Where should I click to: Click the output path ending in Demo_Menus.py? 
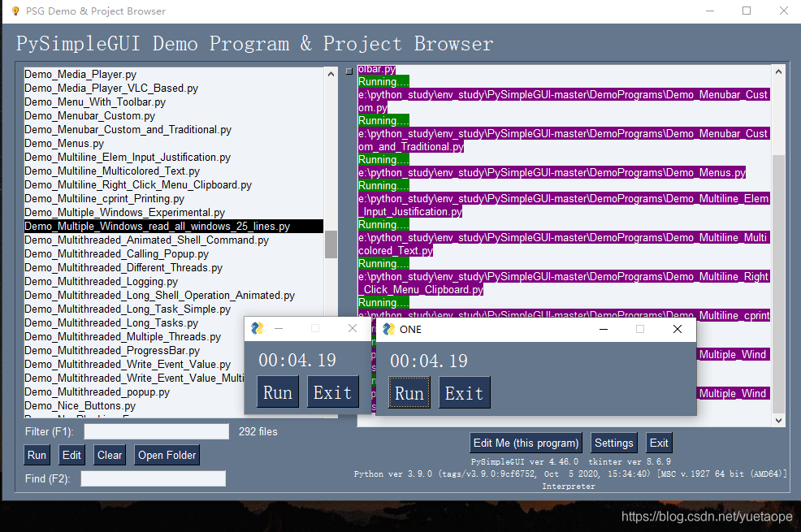(x=552, y=172)
